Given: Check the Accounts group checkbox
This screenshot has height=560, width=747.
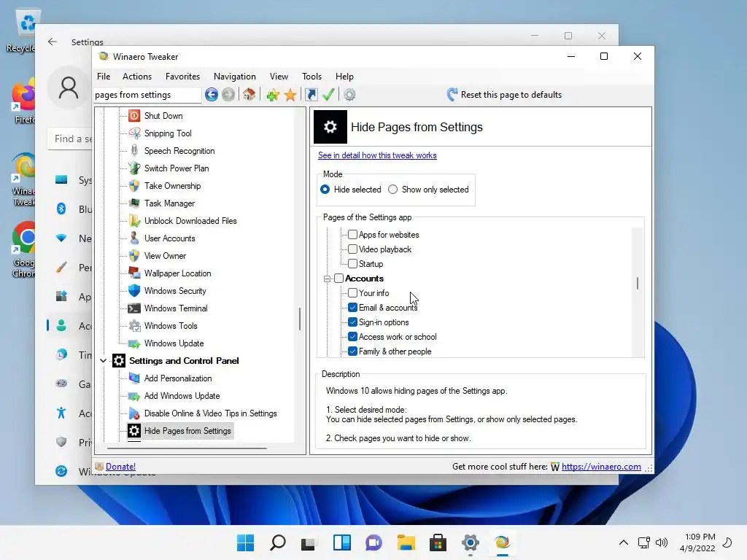Looking at the screenshot, I should coord(338,278).
